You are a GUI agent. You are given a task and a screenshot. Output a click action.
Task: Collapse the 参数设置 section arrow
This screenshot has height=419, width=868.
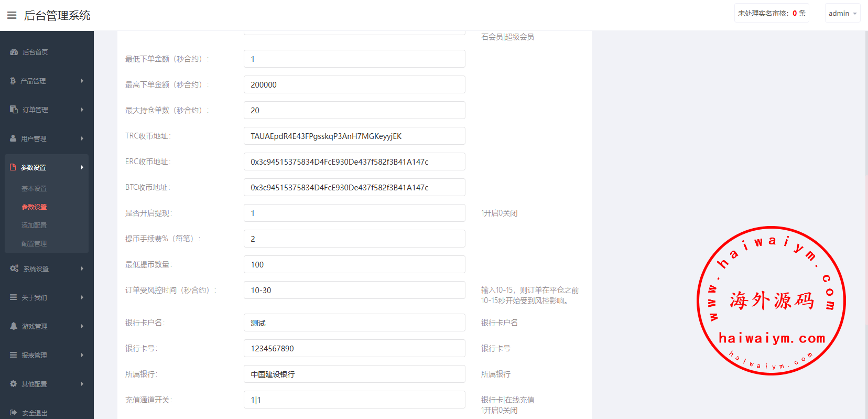pos(82,167)
